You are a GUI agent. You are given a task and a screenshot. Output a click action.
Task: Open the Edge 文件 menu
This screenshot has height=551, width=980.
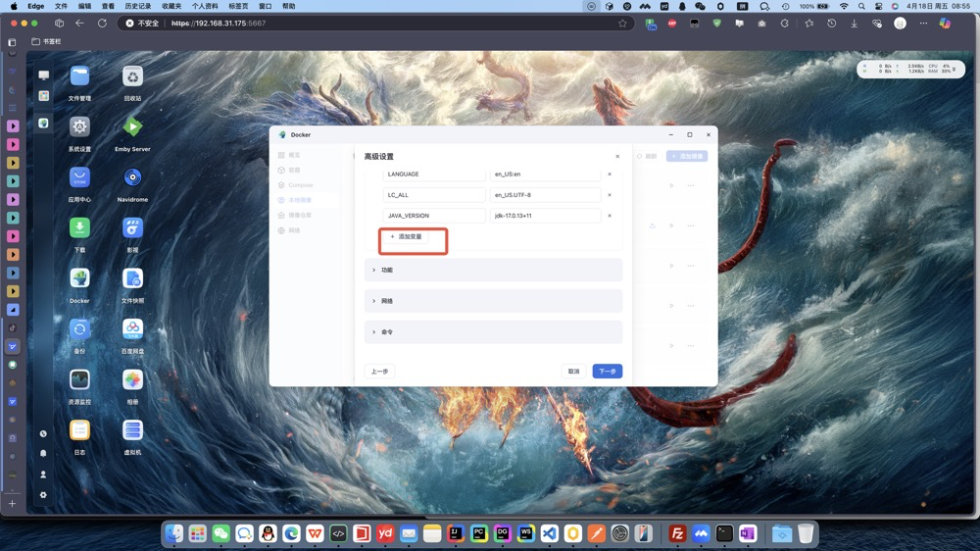pyautogui.click(x=61, y=6)
